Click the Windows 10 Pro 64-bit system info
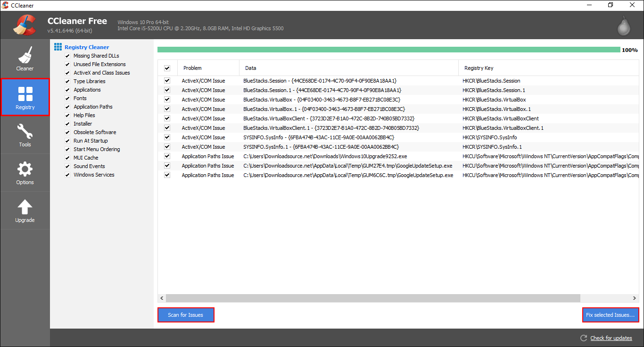This screenshot has height=347, width=644. click(143, 22)
